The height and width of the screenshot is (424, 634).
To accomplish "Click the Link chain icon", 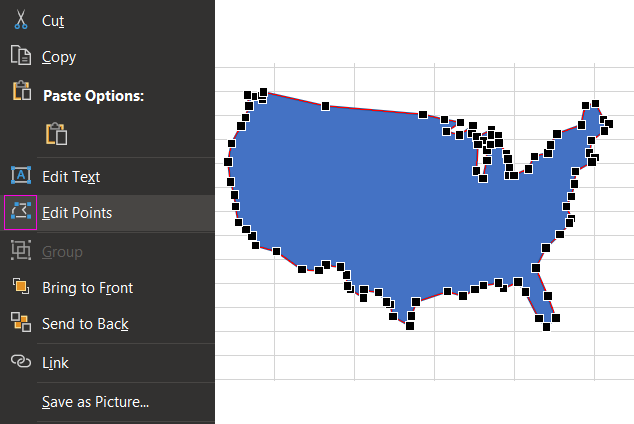I will tap(21, 362).
